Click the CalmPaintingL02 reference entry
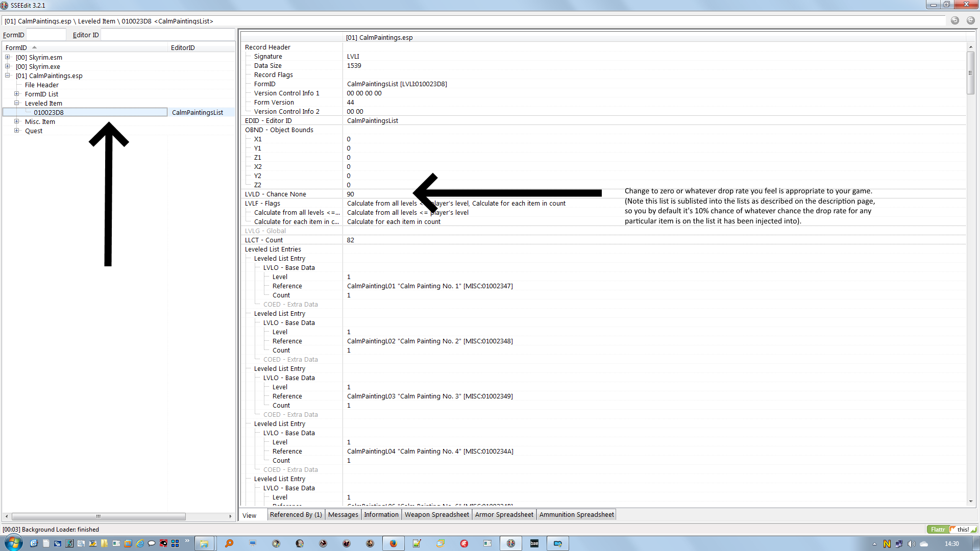 click(430, 341)
